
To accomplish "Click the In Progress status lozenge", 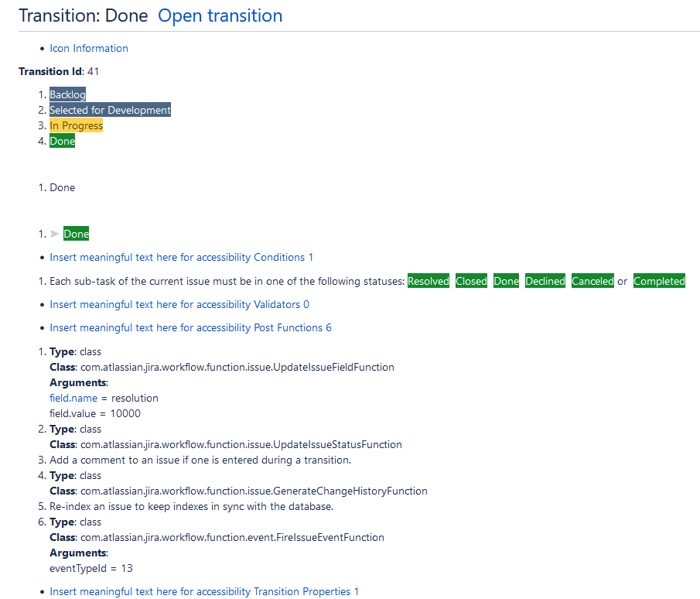I will pos(76,125).
